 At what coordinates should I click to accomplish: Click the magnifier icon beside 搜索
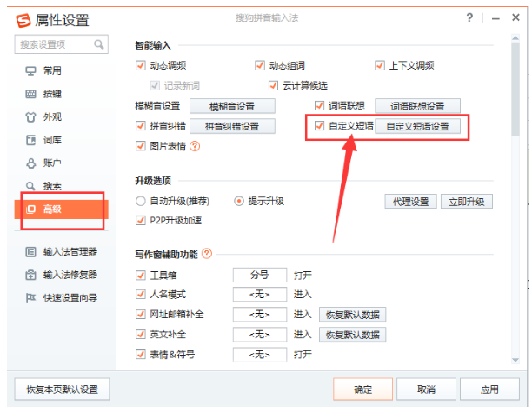[30, 186]
